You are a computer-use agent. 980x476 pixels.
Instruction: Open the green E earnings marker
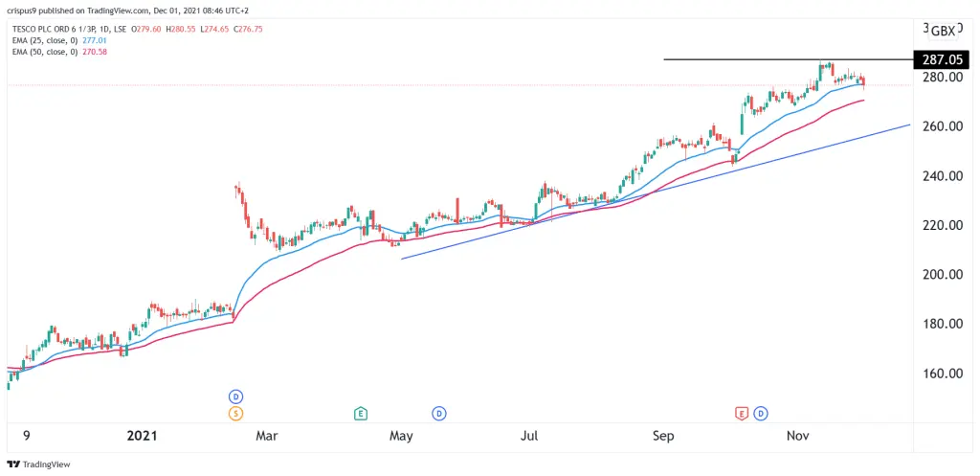(360, 414)
